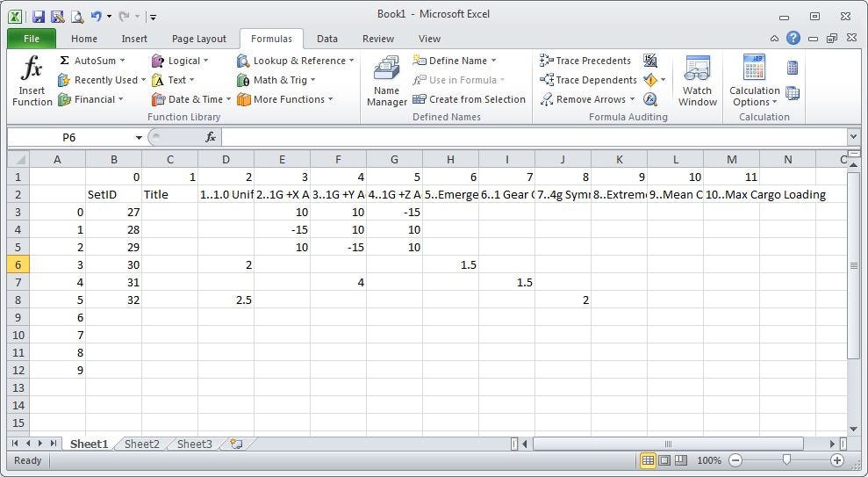Viewport: 868px width, 477px height.
Task: Click Calculate Now icon
Action: tap(793, 68)
